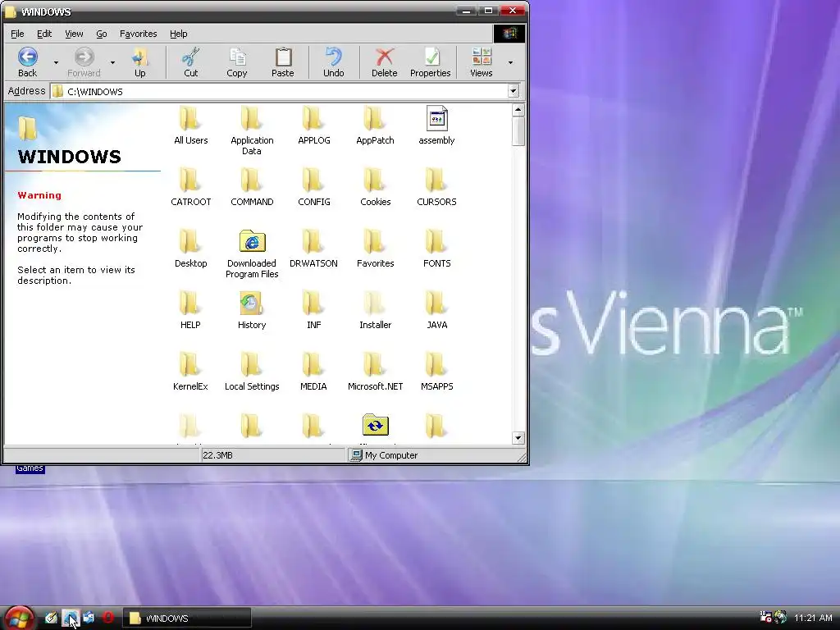Select the APPLOG folder
840x630 pixels.
point(314,126)
